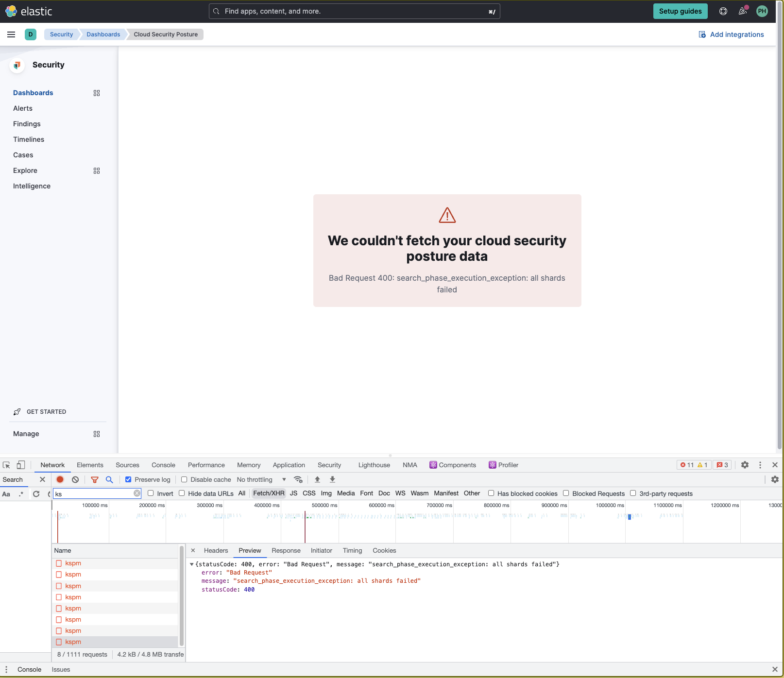Open the D space selector dropdown

(x=31, y=34)
